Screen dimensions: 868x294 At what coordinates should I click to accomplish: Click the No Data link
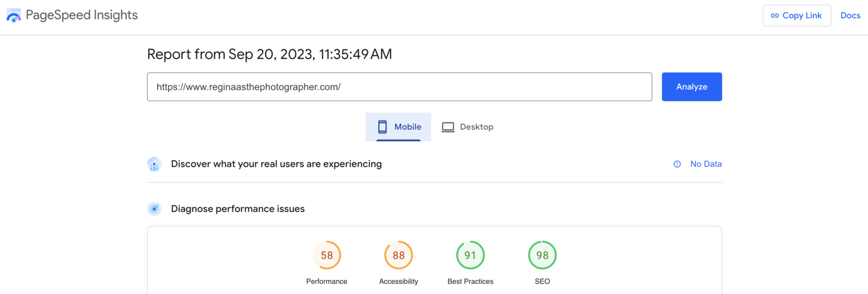[x=706, y=164]
